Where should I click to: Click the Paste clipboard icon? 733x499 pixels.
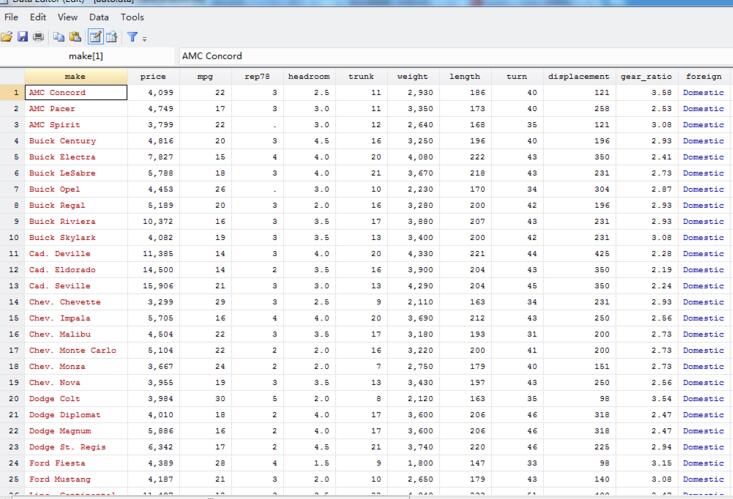tap(75, 37)
